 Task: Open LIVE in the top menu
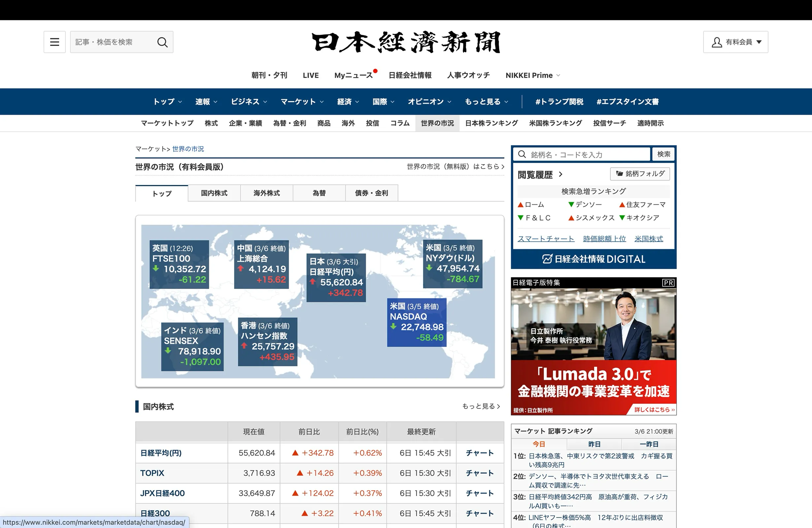coord(311,75)
